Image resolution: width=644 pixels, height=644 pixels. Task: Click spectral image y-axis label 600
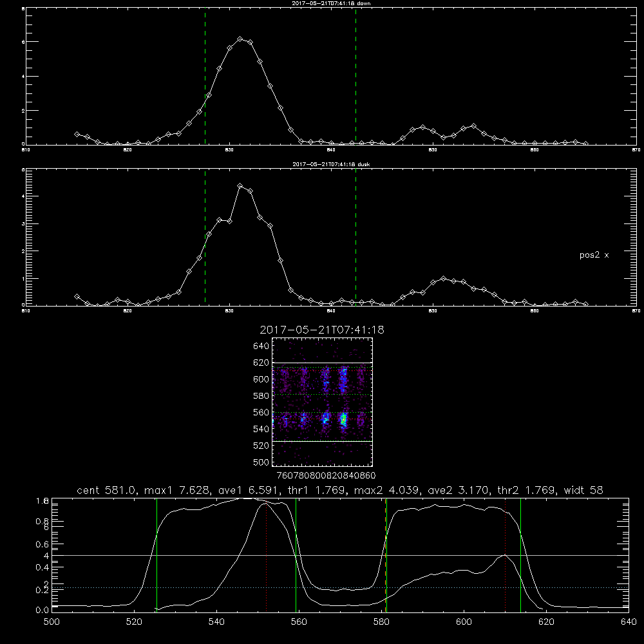click(261, 379)
